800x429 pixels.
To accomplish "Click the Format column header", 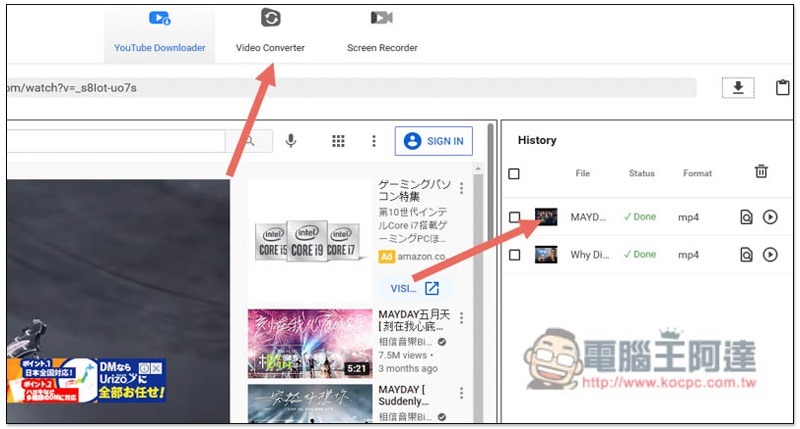I will tap(697, 173).
